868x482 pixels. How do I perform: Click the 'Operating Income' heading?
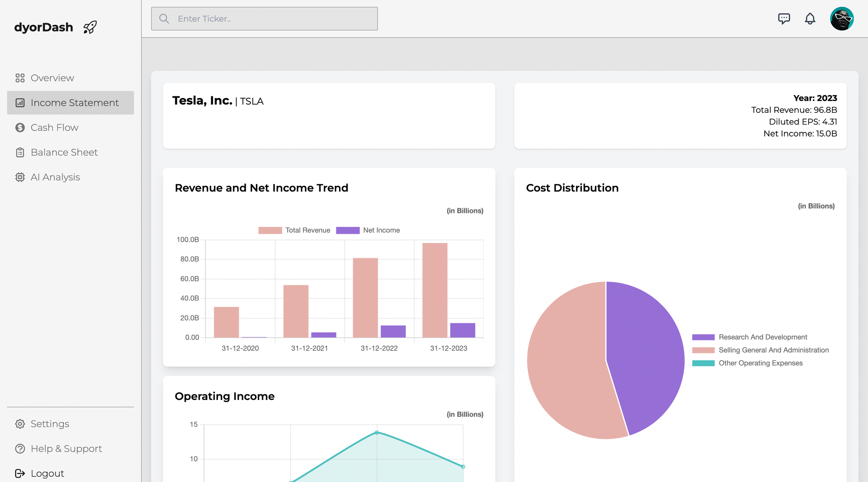pyautogui.click(x=224, y=396)
